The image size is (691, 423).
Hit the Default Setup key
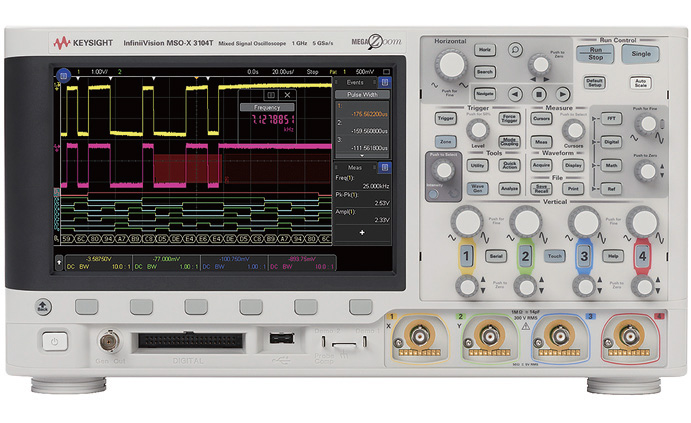[x=594, y=82]
